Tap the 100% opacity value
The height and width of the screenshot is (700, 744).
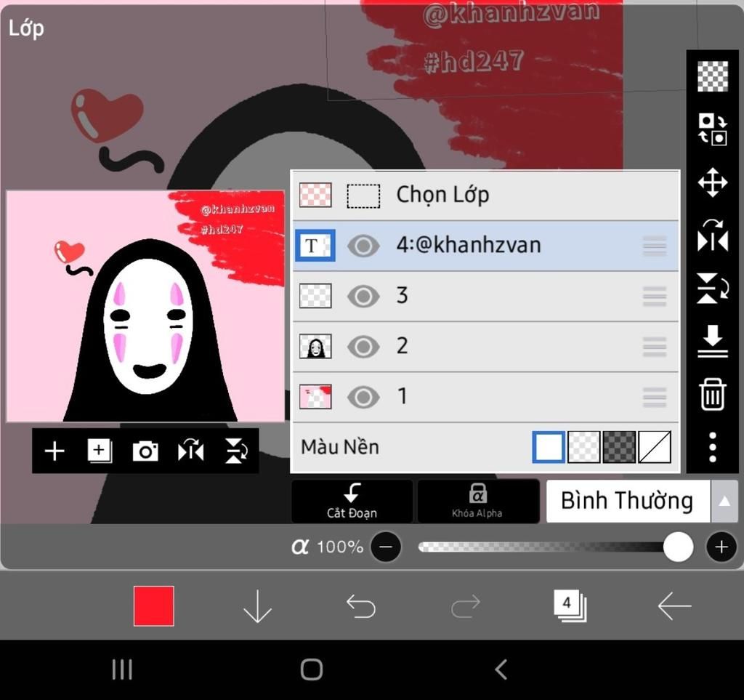pos(340,547)
